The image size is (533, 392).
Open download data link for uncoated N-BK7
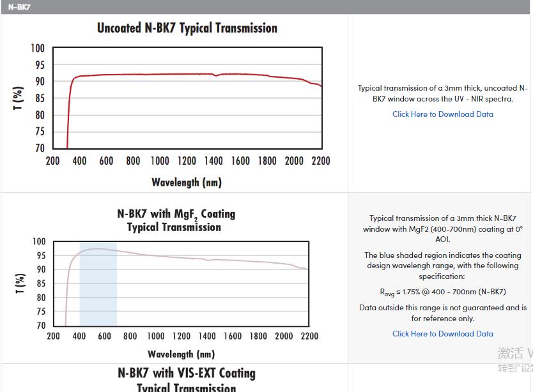442,114
